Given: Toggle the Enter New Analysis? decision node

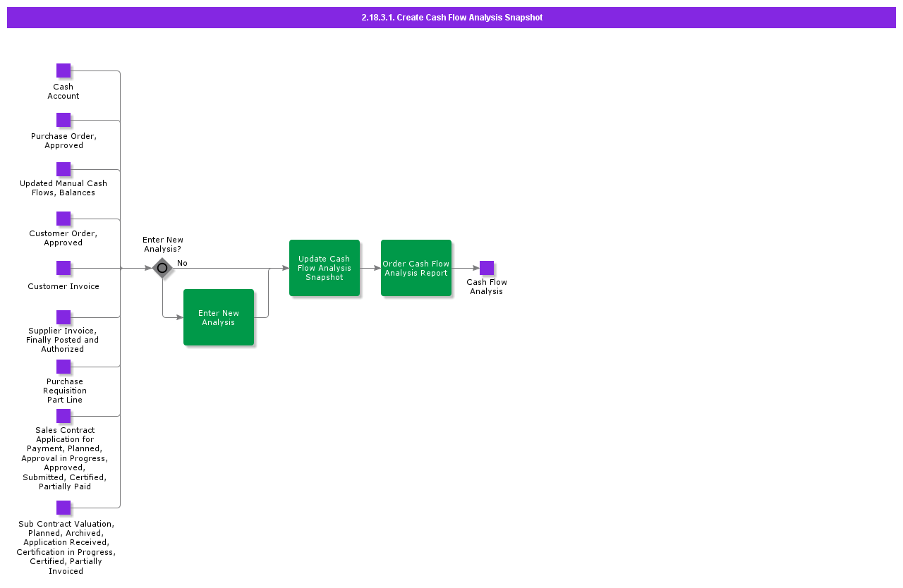Looking at the screenshot, I should click(162, 268).
